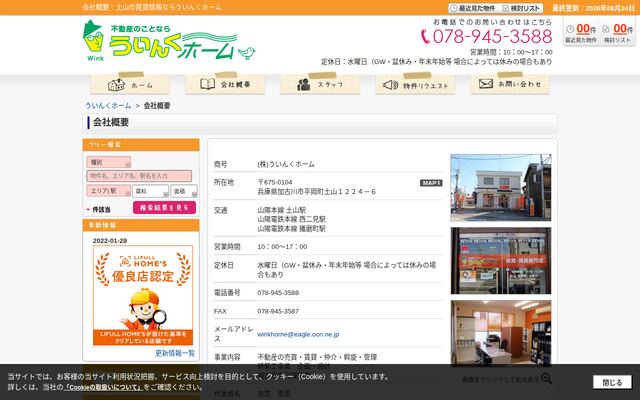This screenshot has width=640, height=400.
Task: Click the green bird icon by logo
Action: [247, 53]
